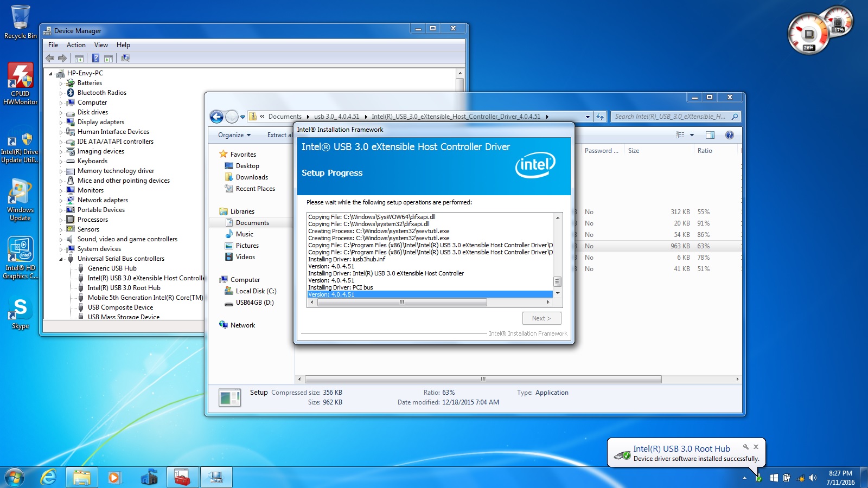Open Action menu in Device Manager

tap(76, 45)
